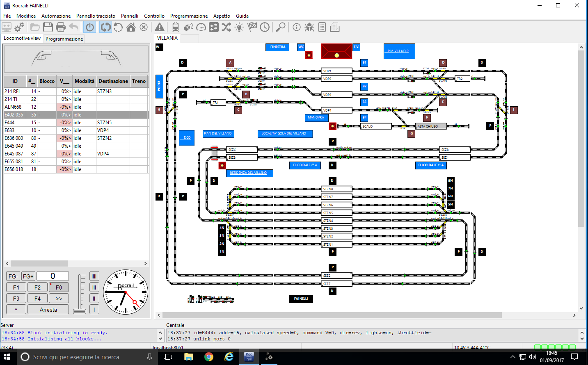The height and width of the screenshot is (365, 588).
Task: Click the FG+ function group button
Action: (28, 276)
